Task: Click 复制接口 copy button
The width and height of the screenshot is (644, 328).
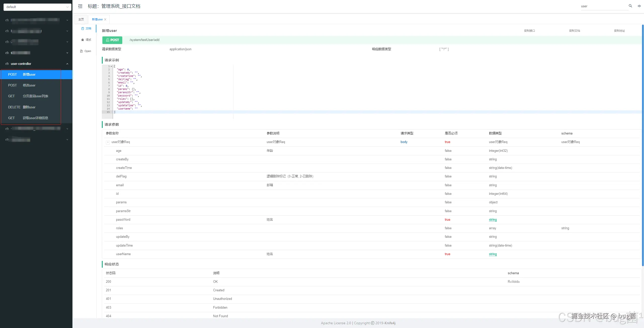Action: 529,31
